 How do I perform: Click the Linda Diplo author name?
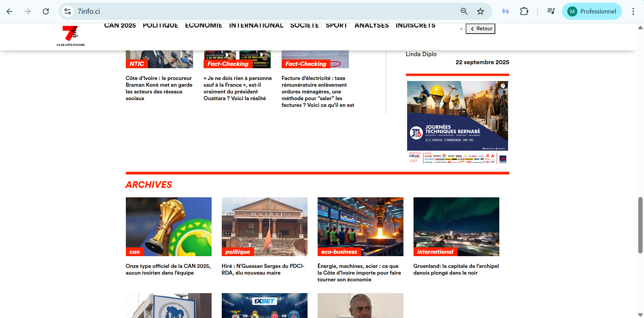[421, 54]
